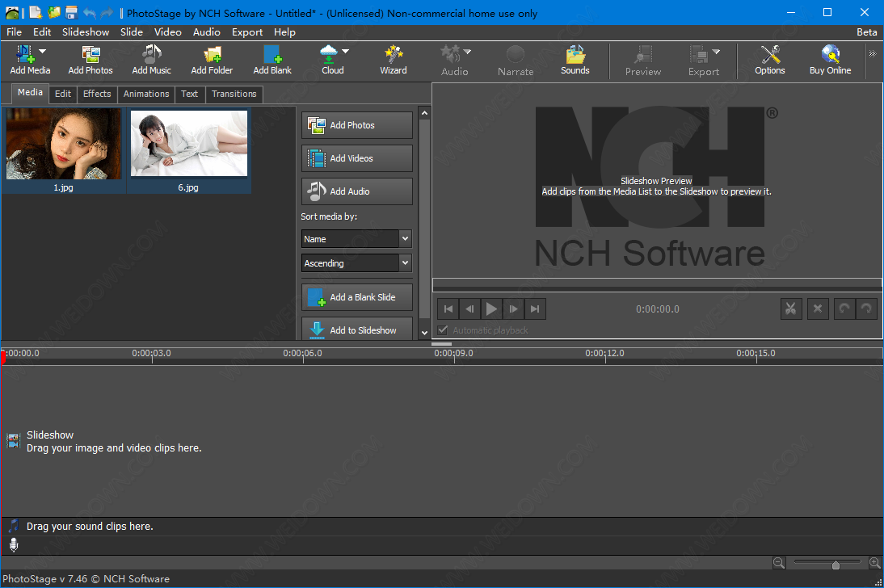This screenshot has height=588, width=884.
Task: Click the Add Blank toolbar icon
Action: (x=272, y=54)
